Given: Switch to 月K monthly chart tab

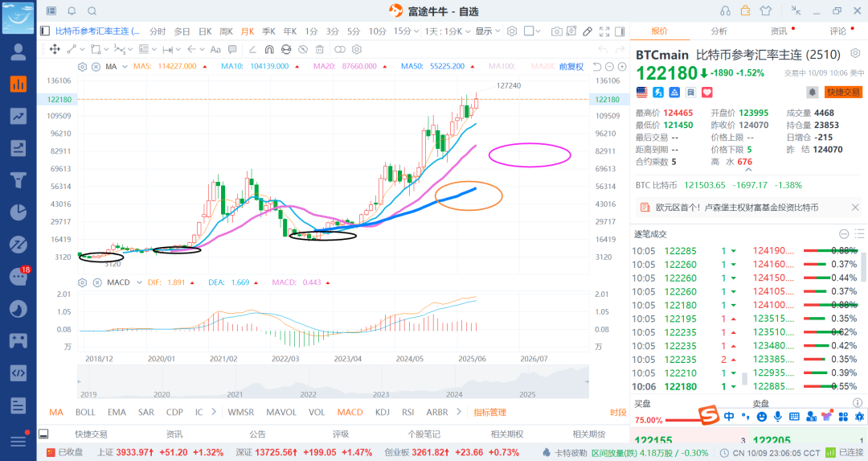Looking at the screenshot, I should pos(248,31).
